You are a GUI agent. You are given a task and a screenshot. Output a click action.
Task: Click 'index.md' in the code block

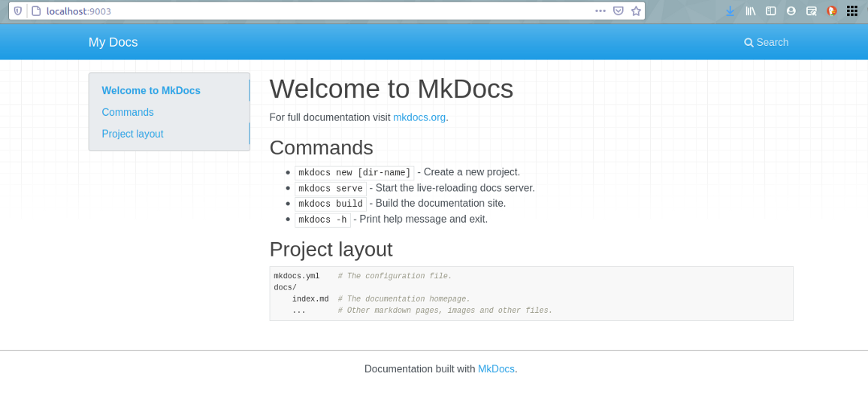(310, 299)
